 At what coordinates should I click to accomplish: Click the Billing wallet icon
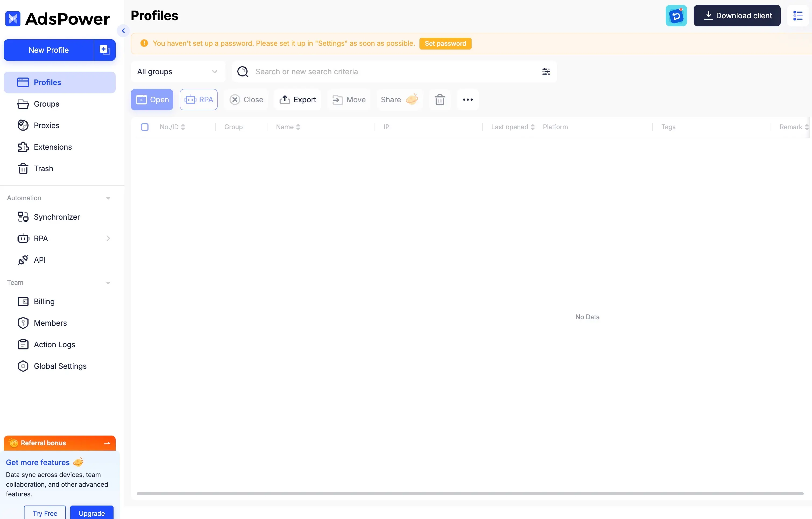(x=23, y=302)
